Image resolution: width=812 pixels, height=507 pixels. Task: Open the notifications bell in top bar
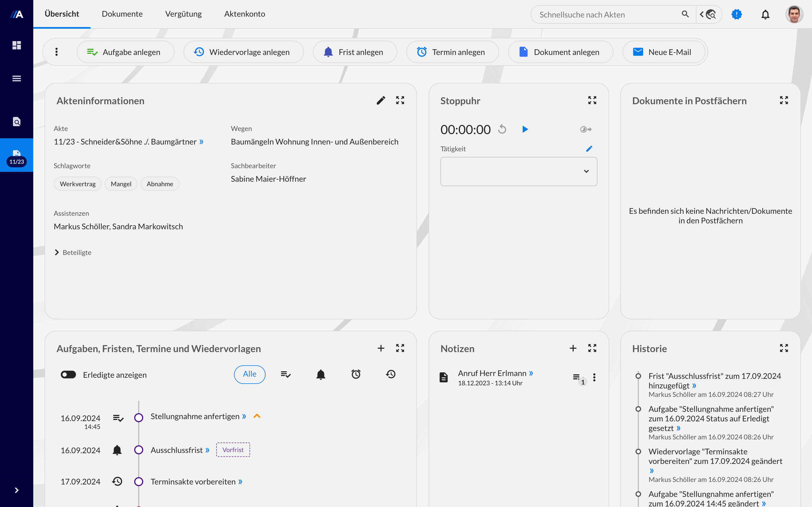pos(765,14)
